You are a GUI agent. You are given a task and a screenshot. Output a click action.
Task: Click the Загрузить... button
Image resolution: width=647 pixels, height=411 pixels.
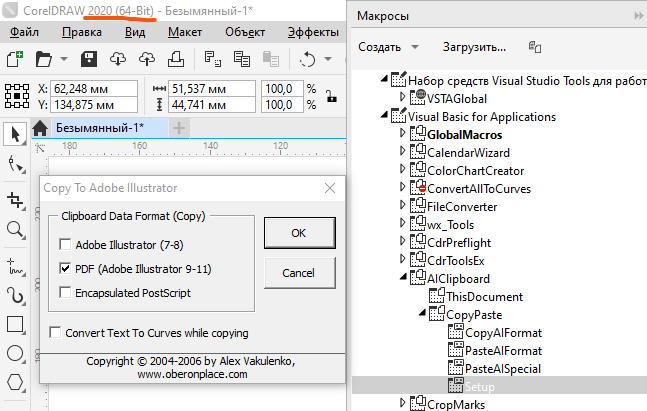474,47
